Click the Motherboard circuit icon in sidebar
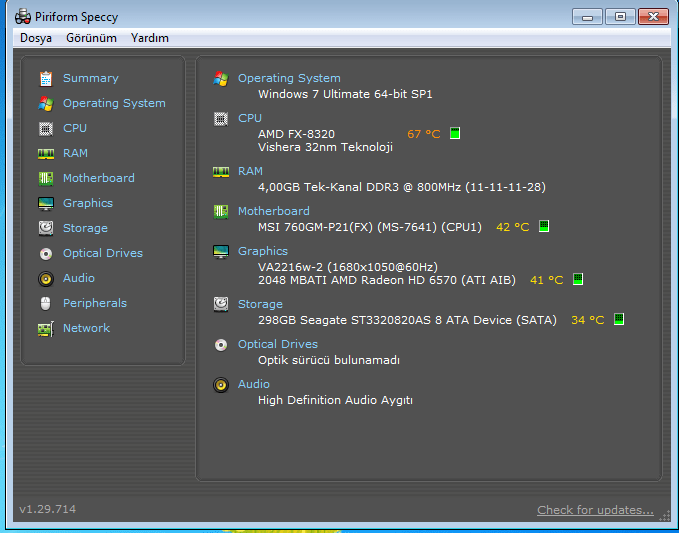 pyautogui.click(x=46, y=178)
